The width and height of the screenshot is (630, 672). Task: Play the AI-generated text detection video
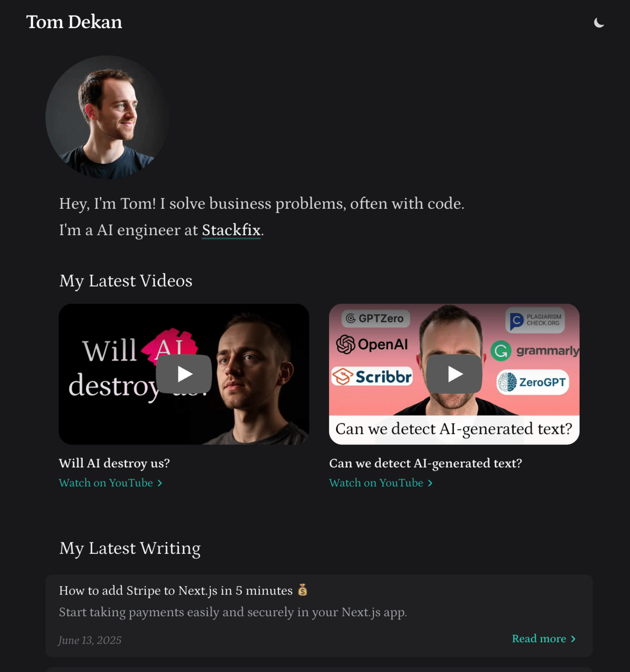[454, 374]
